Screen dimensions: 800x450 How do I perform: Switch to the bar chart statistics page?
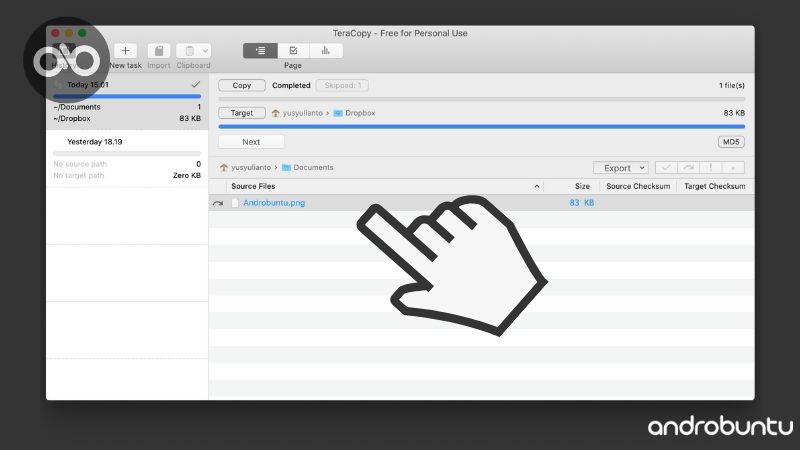[x=326, y=51]
